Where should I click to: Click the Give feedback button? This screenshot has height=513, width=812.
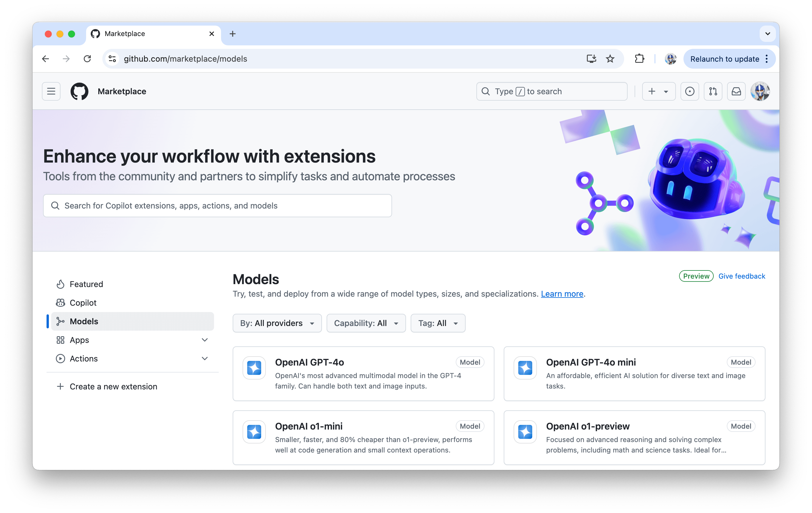[742, 276]
